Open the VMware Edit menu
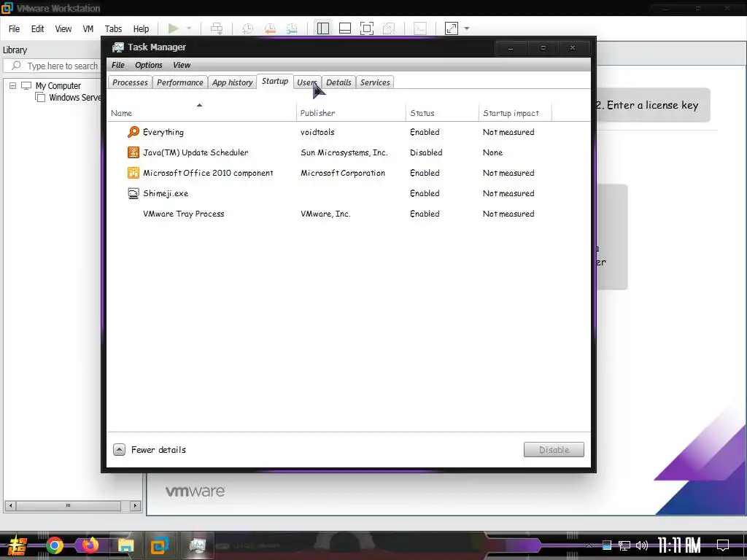The image size is (747, 560). pyautogui.click(x=38, y=29)
